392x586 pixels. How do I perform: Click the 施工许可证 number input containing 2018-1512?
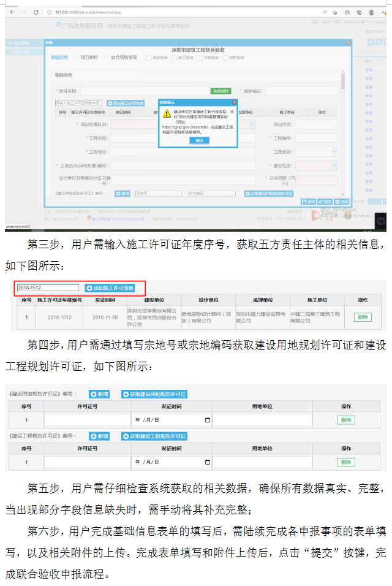point(48,287)
